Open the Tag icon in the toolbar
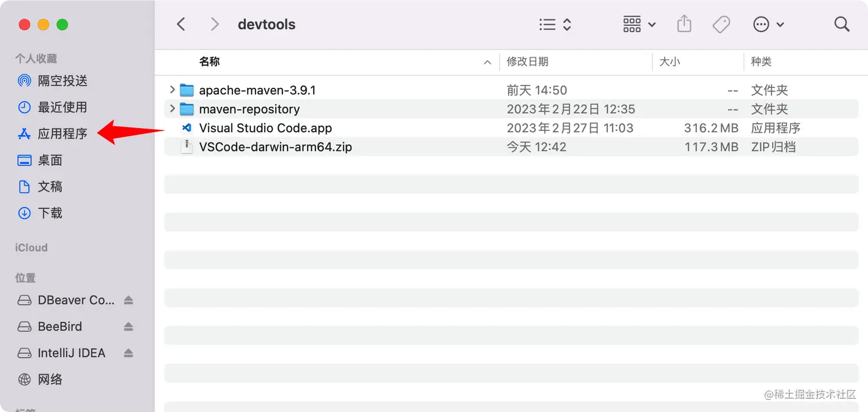Viewport: 868px width, 412px height. pyautogui.click(x=722, y=24)
